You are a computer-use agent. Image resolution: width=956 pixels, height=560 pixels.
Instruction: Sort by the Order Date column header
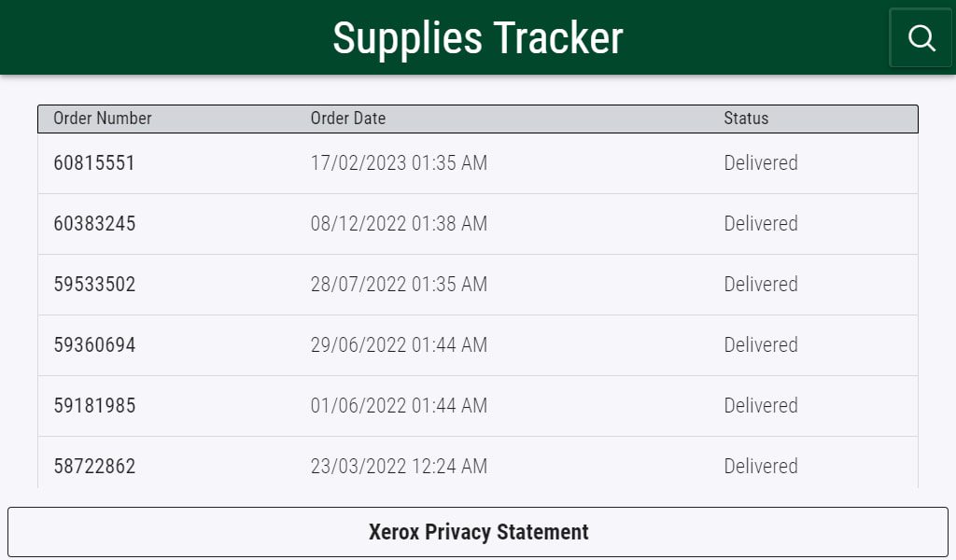(349, 119)
